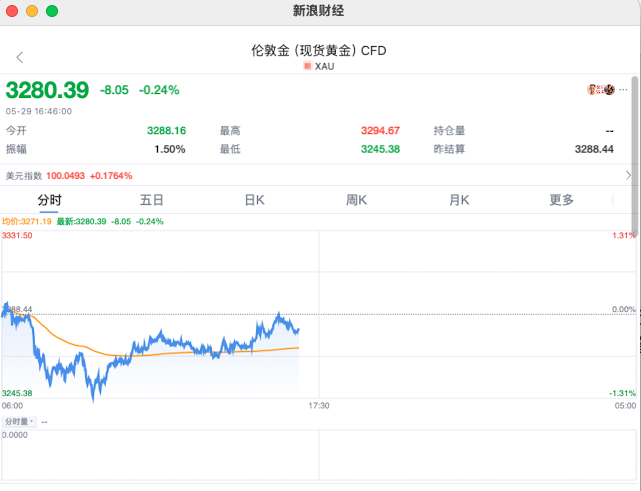The image size is (641, 491).
Task: Click the timestamp 05-29 16:46:00
Action: [x=39, y=111]
